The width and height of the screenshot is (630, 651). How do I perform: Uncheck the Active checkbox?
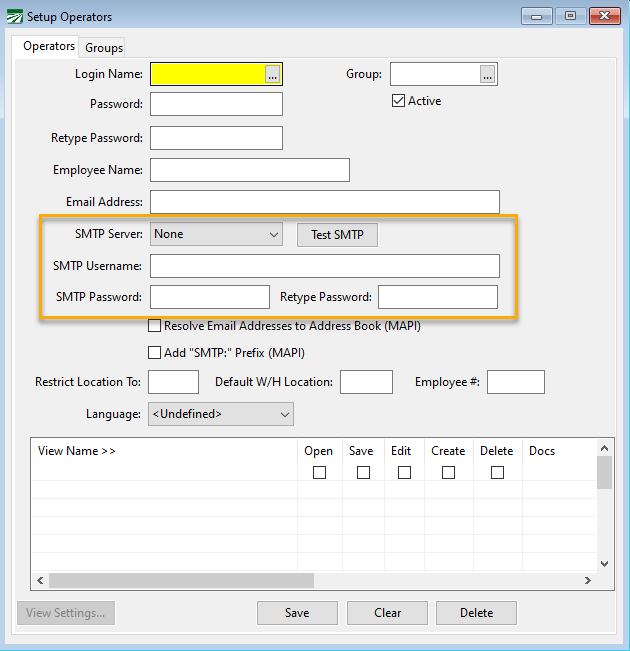pos(398,101)
